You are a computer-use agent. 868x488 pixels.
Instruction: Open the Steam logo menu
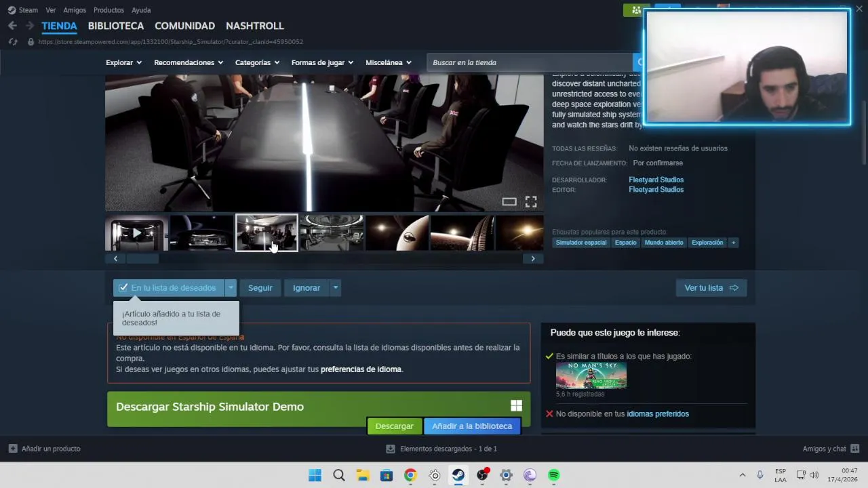coord(22,10)
